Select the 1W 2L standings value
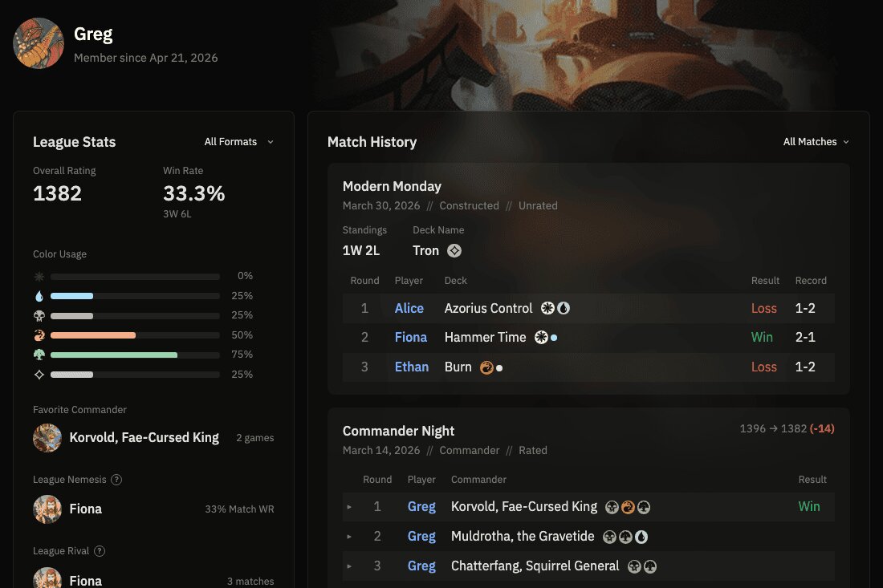883x588 pixels. tap(361, 251)
